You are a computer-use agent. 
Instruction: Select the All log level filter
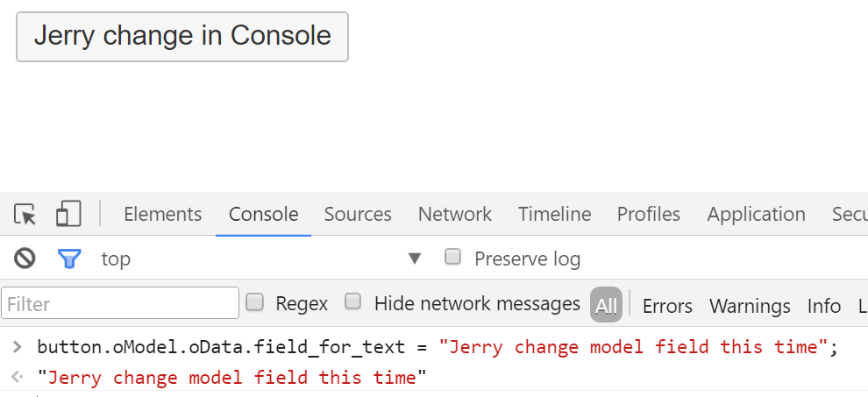click(606, 304)
